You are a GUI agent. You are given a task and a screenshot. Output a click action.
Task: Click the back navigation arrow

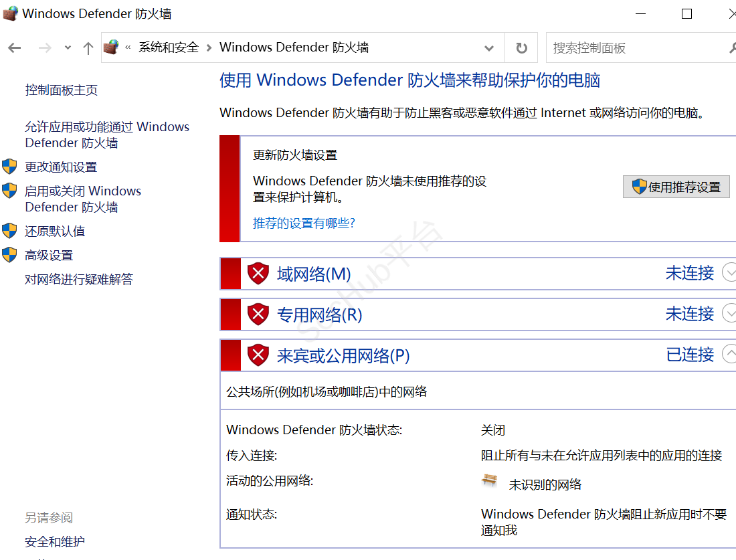[x=15, y=48]
